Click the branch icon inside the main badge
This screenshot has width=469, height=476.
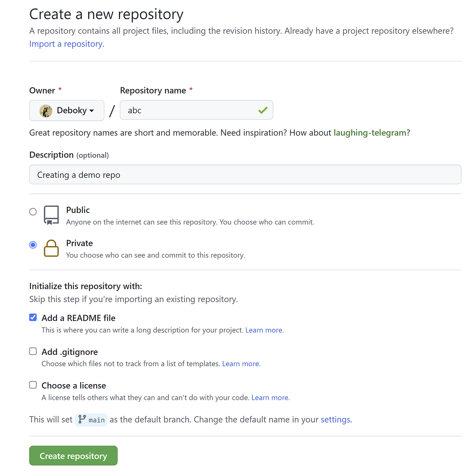coord(82,419)
